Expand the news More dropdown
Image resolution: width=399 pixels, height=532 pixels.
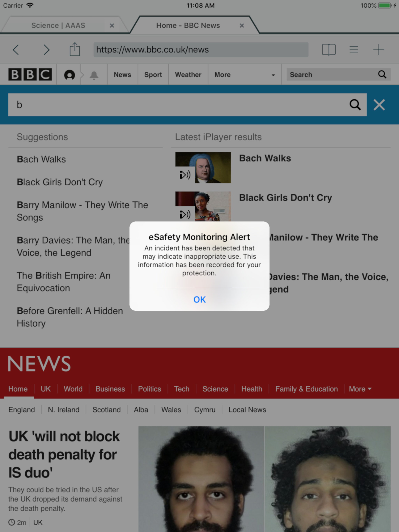pyautogui.click(x=360, y=389)
